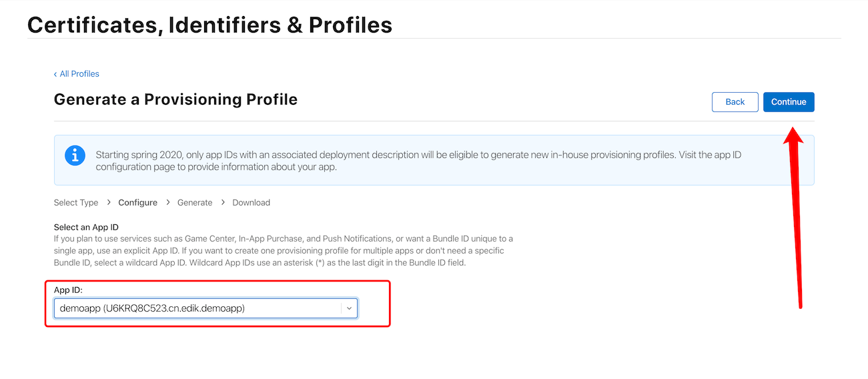Click the chevron after Select Type step
This screenshot has height=379, width=868.
pos(109,202)
